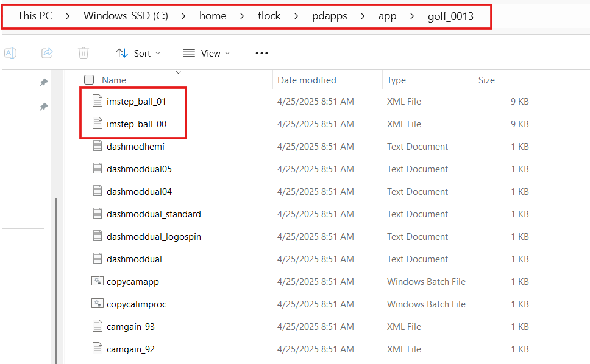Viewport: 590px width, 364px height.
Task: Select the file name imstep_ball_01
Action: click(136, 102)
